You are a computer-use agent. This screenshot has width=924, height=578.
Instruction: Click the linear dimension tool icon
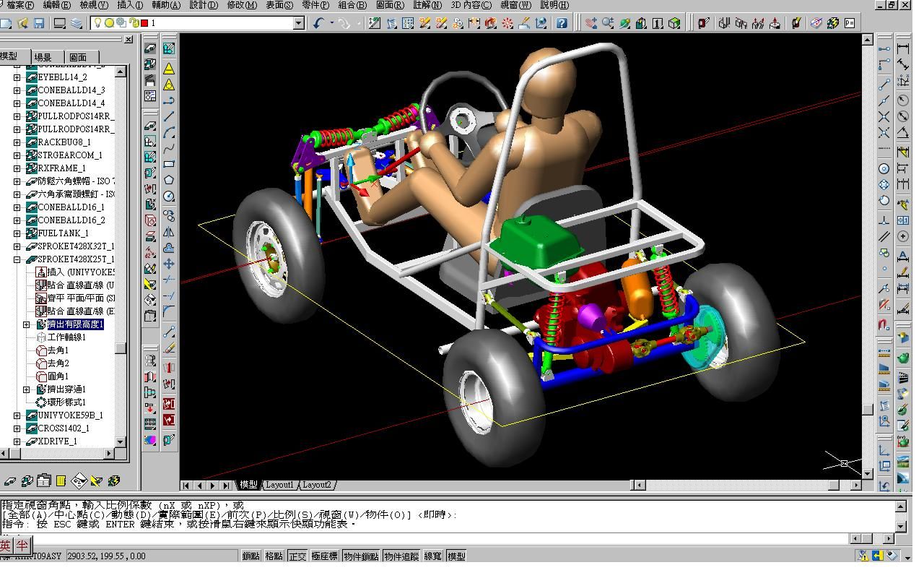[x=902, y=48]
